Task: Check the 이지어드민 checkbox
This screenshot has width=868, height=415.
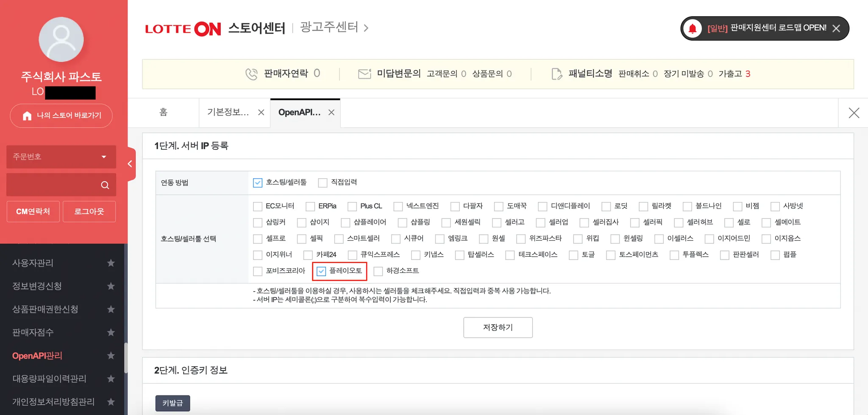Action: (709, 239)
